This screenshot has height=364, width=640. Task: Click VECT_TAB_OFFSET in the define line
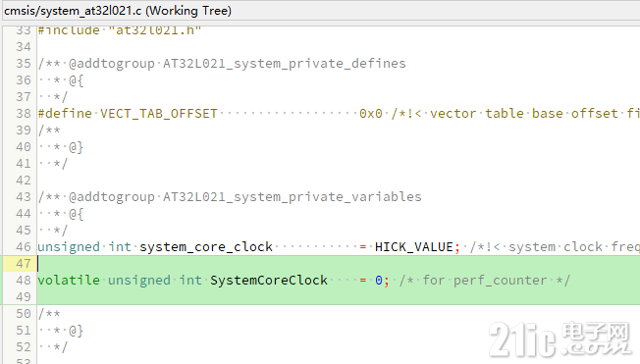coord(158,114)
